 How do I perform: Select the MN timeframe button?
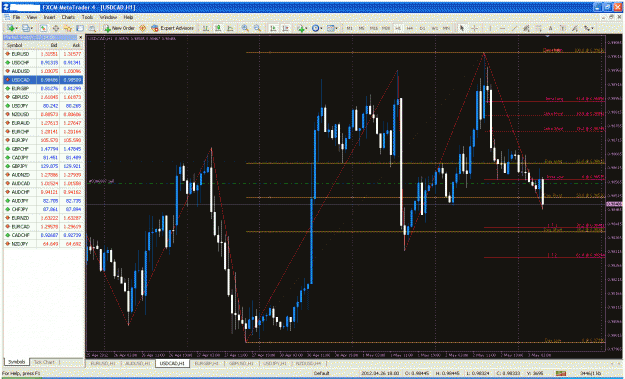[446, 28]
